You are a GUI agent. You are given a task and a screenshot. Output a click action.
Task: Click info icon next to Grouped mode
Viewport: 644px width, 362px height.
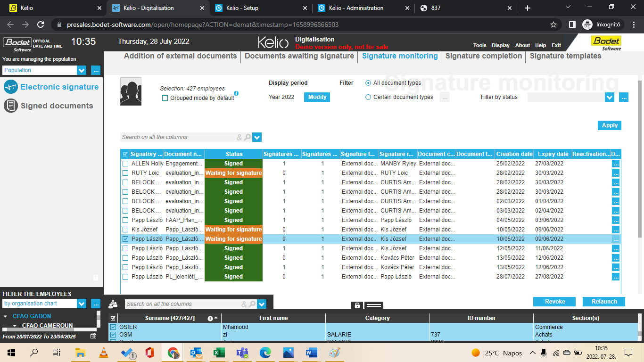[236, 93]
